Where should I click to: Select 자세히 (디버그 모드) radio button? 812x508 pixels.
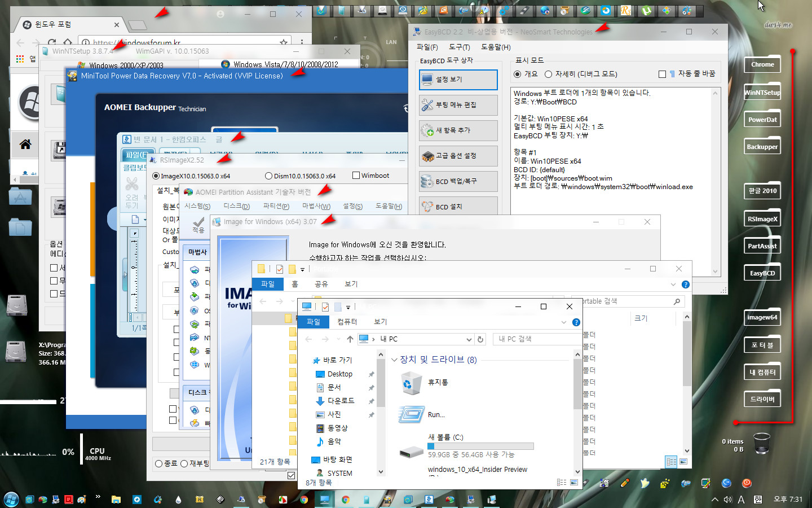point(548,74)
